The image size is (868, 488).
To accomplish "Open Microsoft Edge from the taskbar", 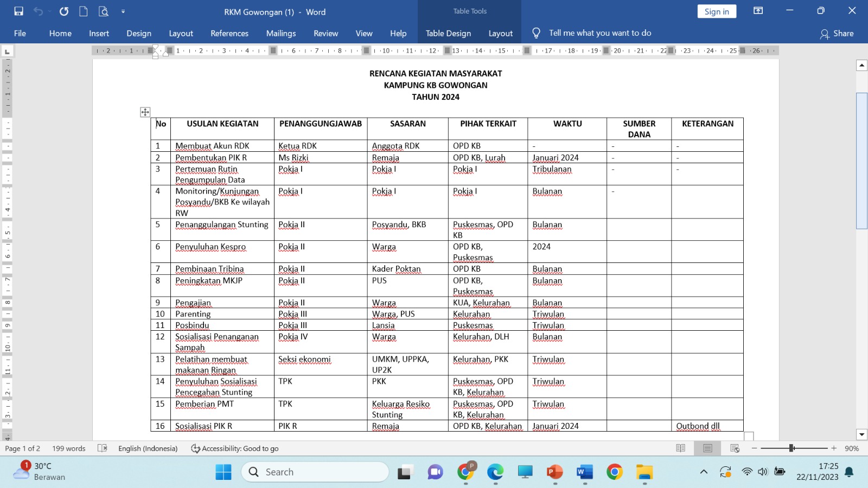I will tap(495, 472).
